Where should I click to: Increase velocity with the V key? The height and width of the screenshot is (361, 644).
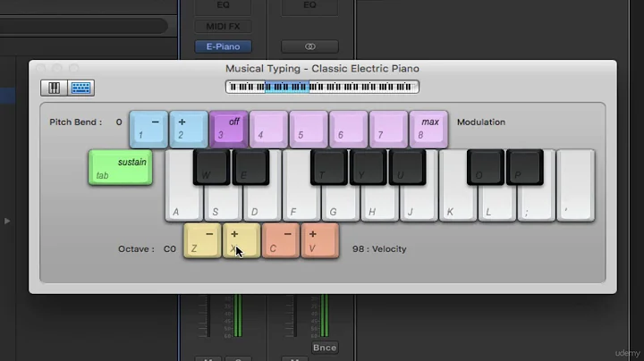click(320, 240)
